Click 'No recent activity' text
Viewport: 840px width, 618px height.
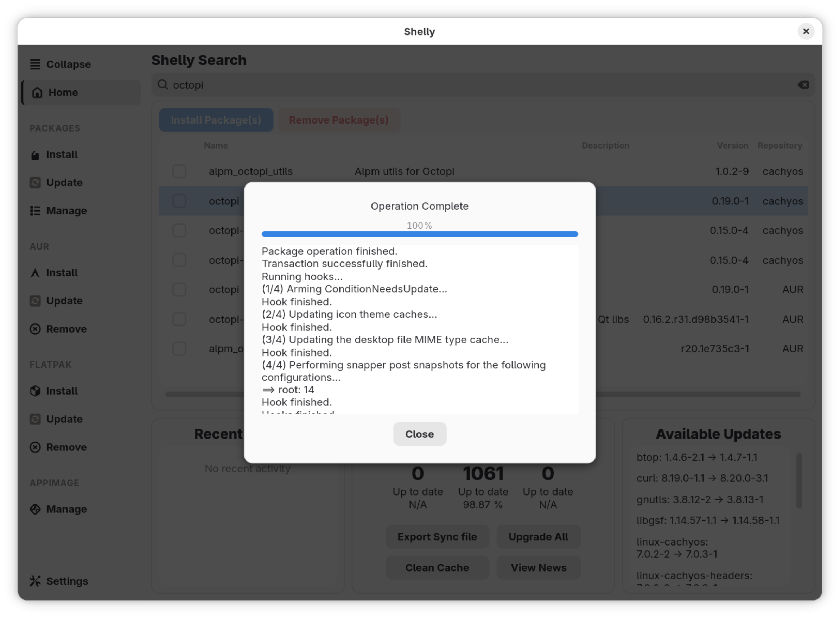[248, 468]
